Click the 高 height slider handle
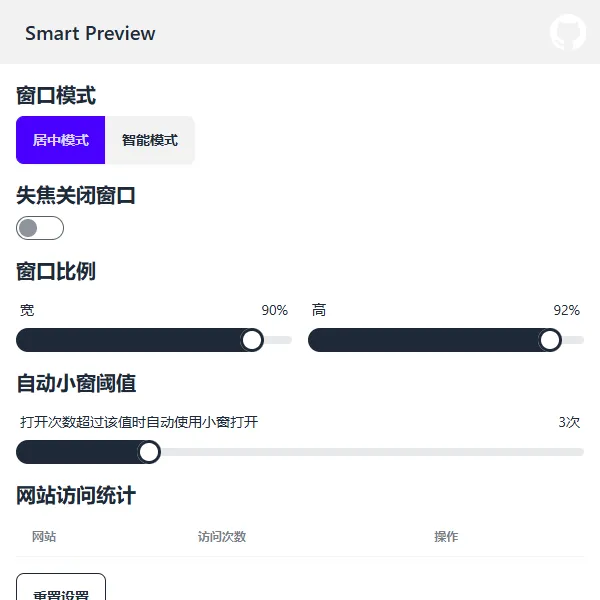Viewport: 600px width, 600px height. [x=550, y=340]
